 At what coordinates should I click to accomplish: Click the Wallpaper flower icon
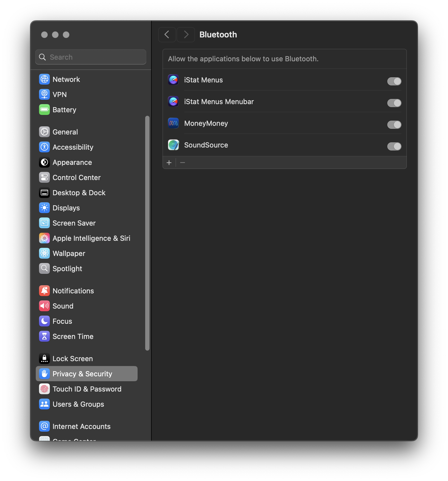click(x=44, y=253)
